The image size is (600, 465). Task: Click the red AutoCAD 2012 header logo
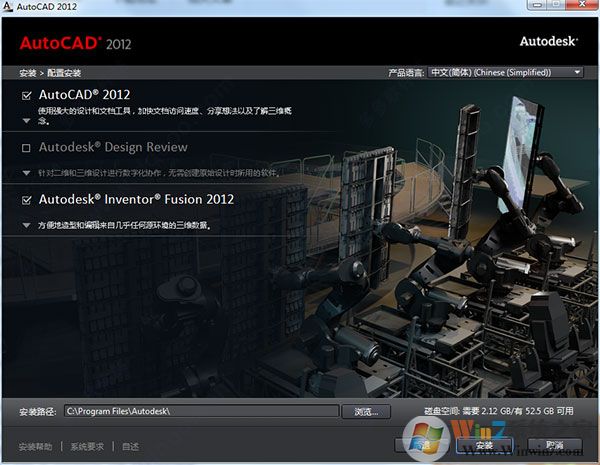point(75,43)
